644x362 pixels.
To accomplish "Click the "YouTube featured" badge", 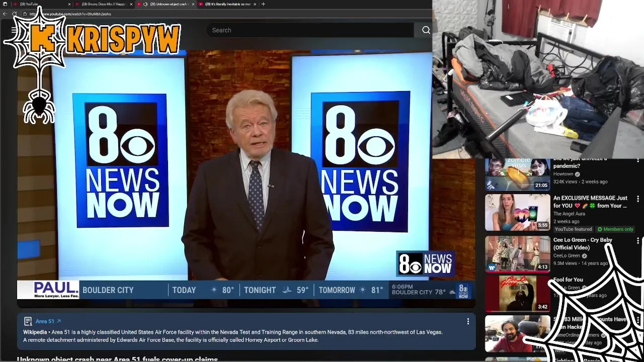I will (573, 229).
